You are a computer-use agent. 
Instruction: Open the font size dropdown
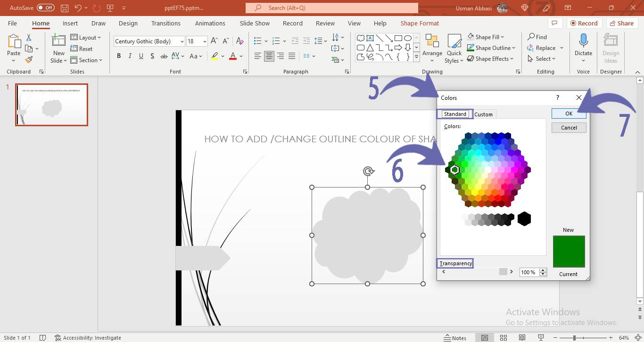tap(205, 41)
